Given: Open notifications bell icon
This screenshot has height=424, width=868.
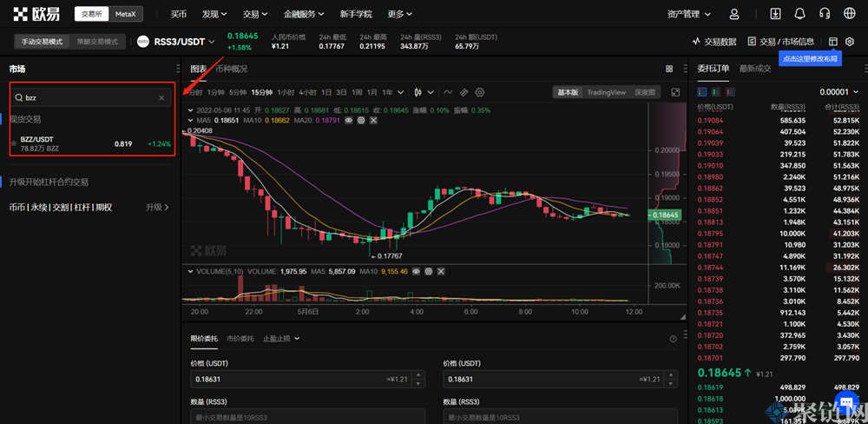Looking at the screenshot, I should [x=799, y=14].
